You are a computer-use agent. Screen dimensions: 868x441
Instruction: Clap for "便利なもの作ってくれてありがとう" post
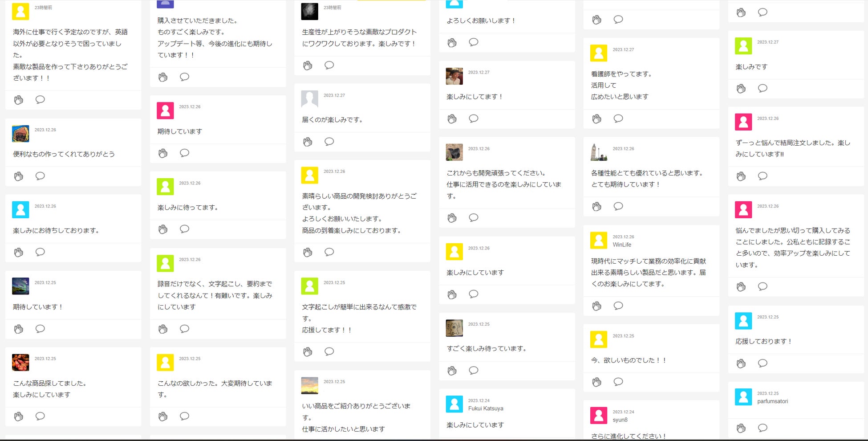click(18, 176)
